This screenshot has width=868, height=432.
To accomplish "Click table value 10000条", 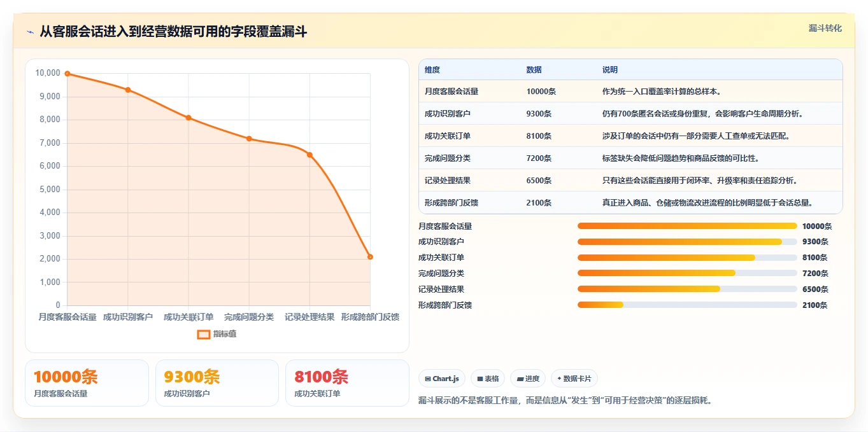I will [541, 92].
